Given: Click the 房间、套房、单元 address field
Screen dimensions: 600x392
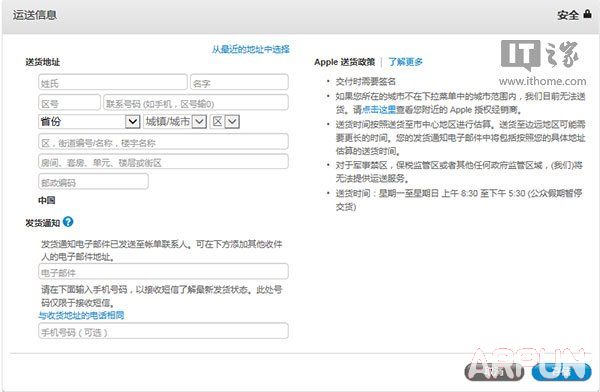Looking at the screenshot, I should [x=163, y=162].
